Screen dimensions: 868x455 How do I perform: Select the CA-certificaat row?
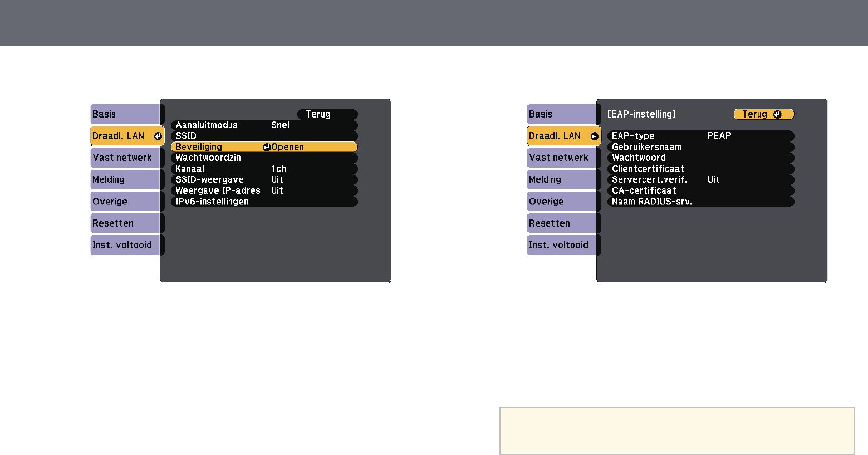pyautogui.click(x=700, y=190)
